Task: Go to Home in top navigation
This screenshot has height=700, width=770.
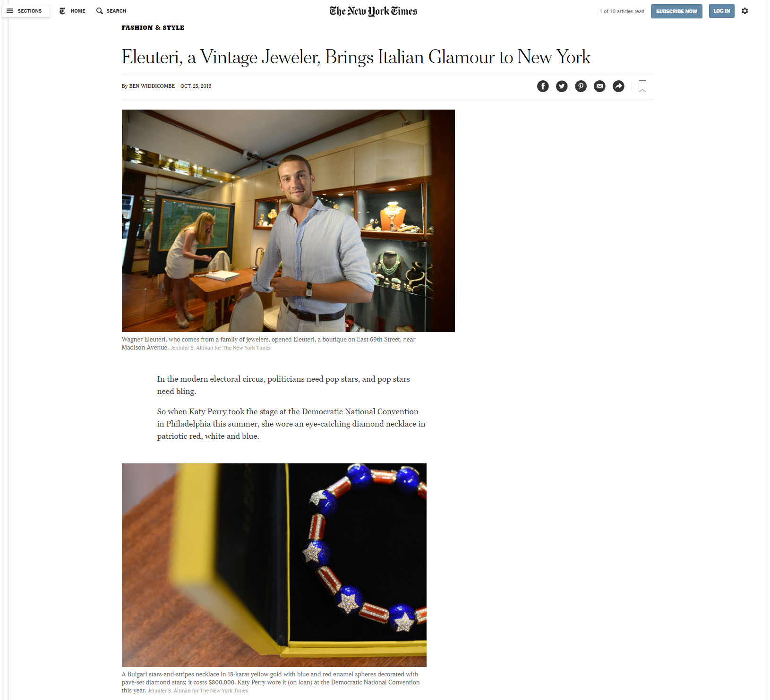Action: (78, 11)
